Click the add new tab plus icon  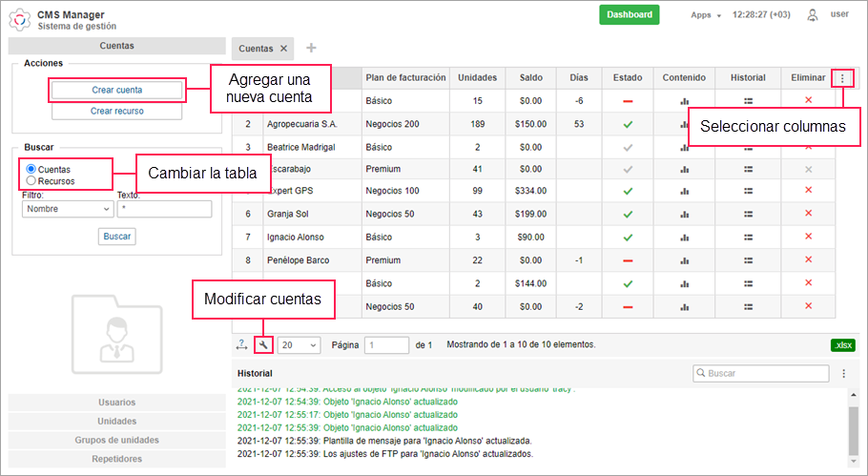point(311,48)
